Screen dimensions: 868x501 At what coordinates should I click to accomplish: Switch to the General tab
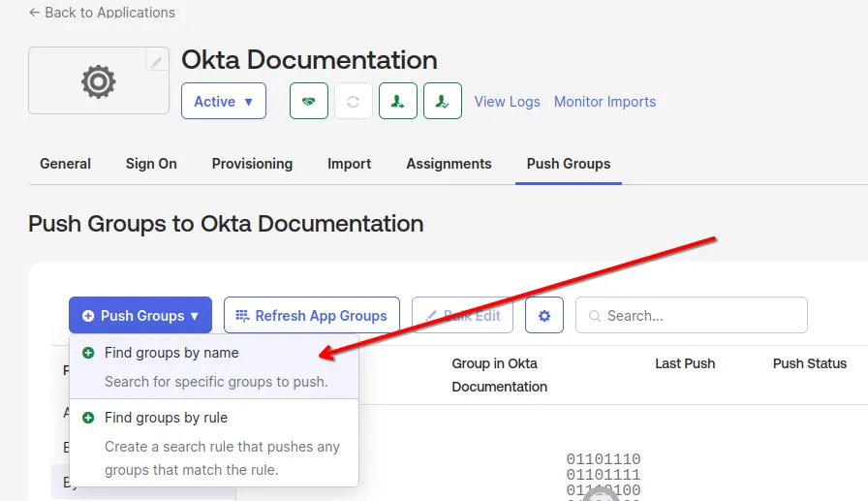click(65, 164)
